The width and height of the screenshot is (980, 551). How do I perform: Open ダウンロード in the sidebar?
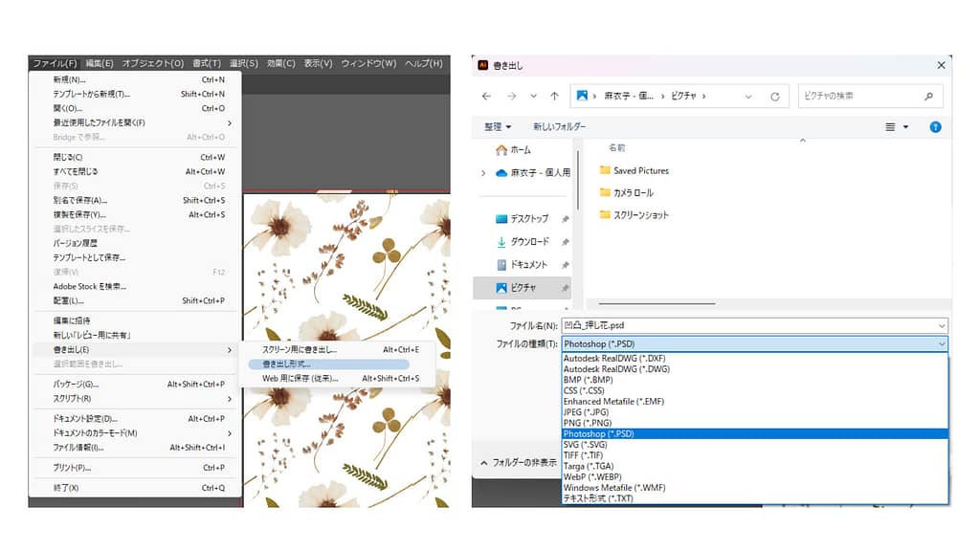(x=528, y=242)
